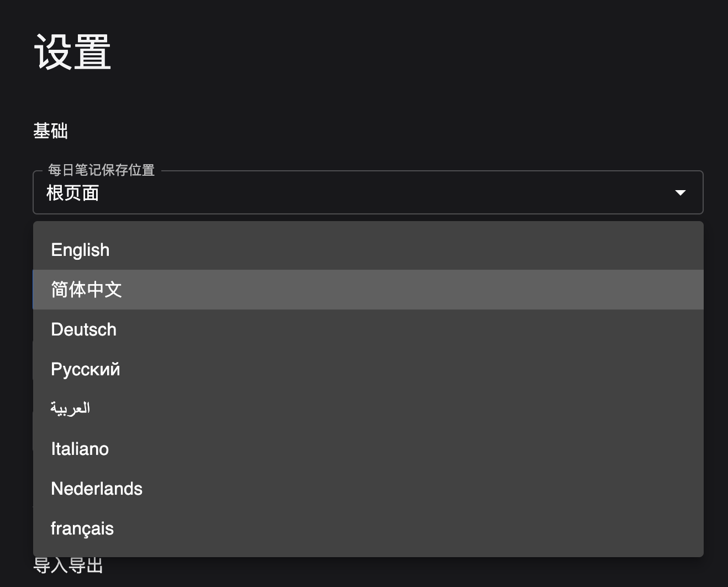The image size is (728, 587).
Task: Click the last option in the dropdown
Action: coord(82,528)
